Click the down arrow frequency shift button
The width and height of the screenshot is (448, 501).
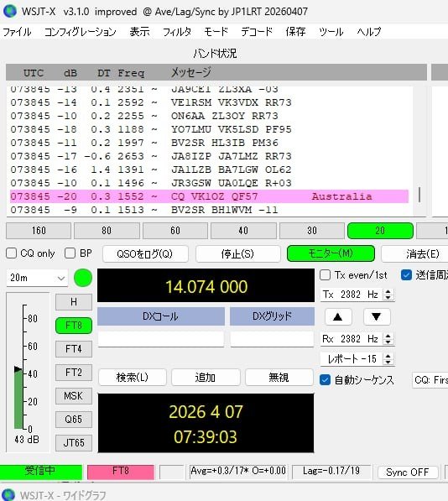click(377, 317)
